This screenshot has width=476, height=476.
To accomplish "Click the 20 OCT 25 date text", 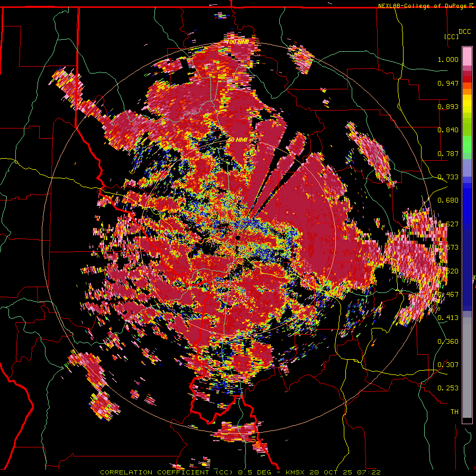I will [331, 472].
